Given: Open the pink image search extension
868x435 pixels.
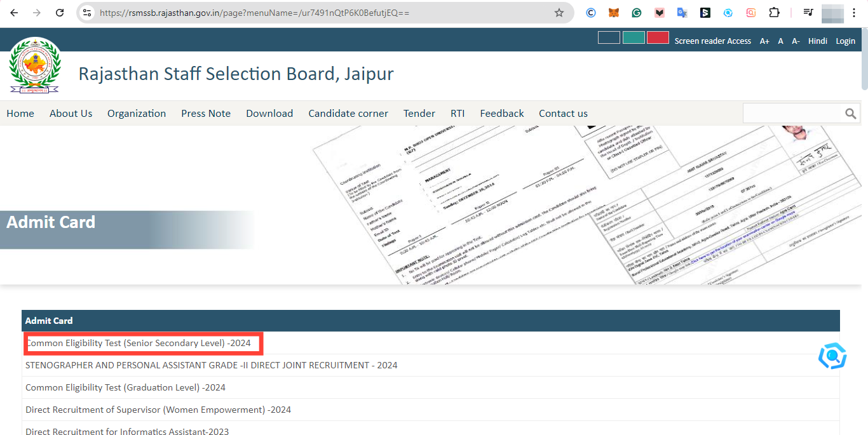Looking at the screenshot, I should (751, 13).
